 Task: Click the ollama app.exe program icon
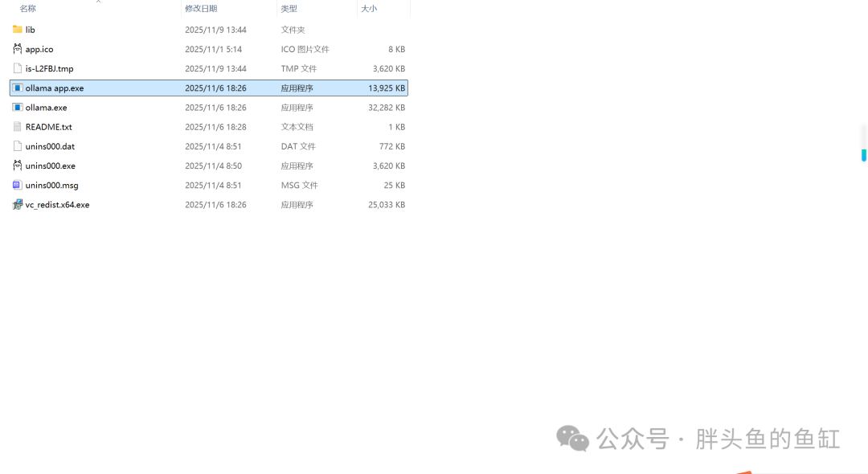click(17, 88)
